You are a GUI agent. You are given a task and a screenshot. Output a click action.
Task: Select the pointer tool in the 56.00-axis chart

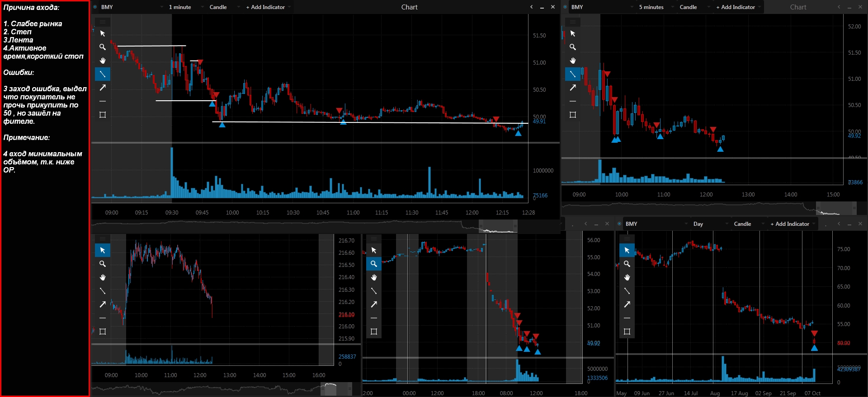(374, 250)
